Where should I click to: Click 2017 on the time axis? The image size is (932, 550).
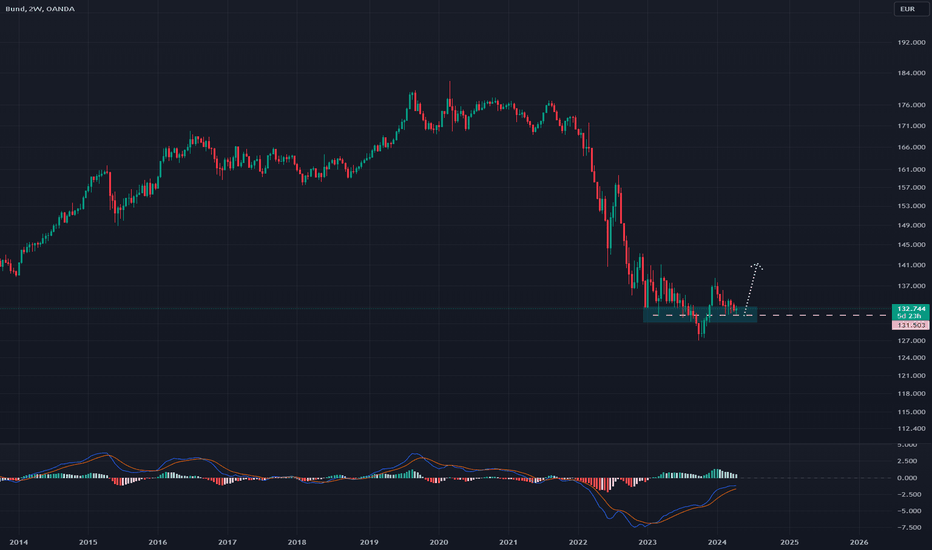click(x=227, y=542)
